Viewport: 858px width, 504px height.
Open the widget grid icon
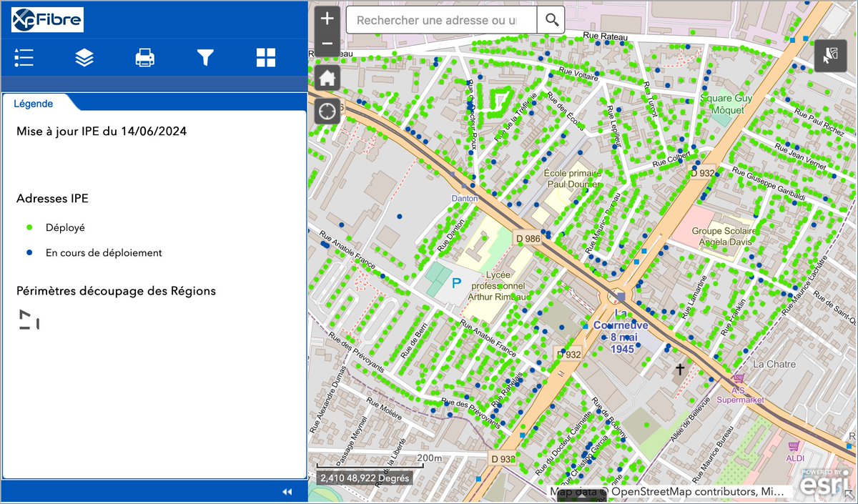(265, 57)
